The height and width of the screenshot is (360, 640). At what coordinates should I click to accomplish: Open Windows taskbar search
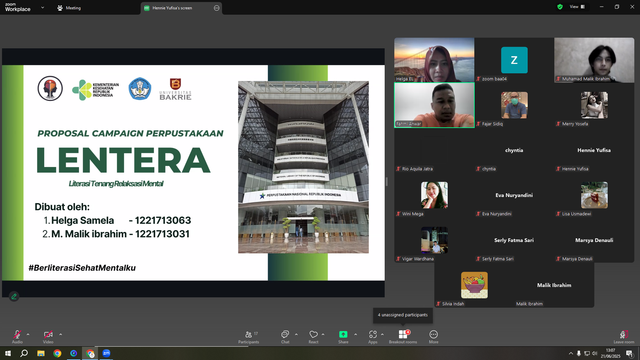tap(24, 353)
